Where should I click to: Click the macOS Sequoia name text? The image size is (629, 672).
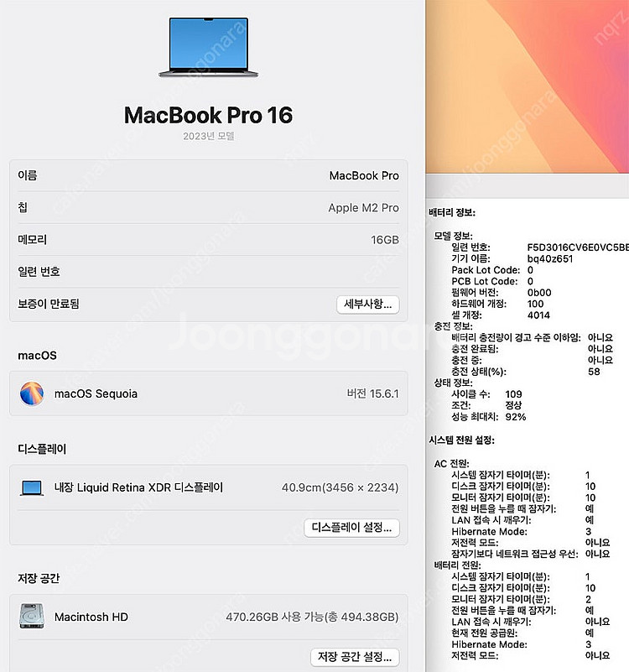(96, 393)
